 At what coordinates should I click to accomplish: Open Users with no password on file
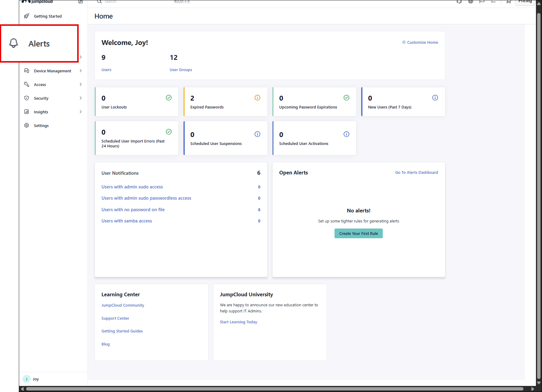[133, 210]
